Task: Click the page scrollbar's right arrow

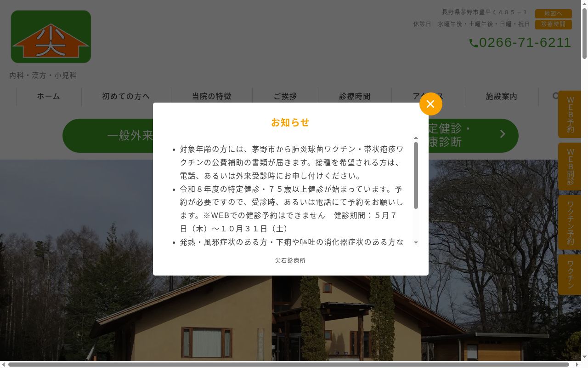Action: (577, 365)
